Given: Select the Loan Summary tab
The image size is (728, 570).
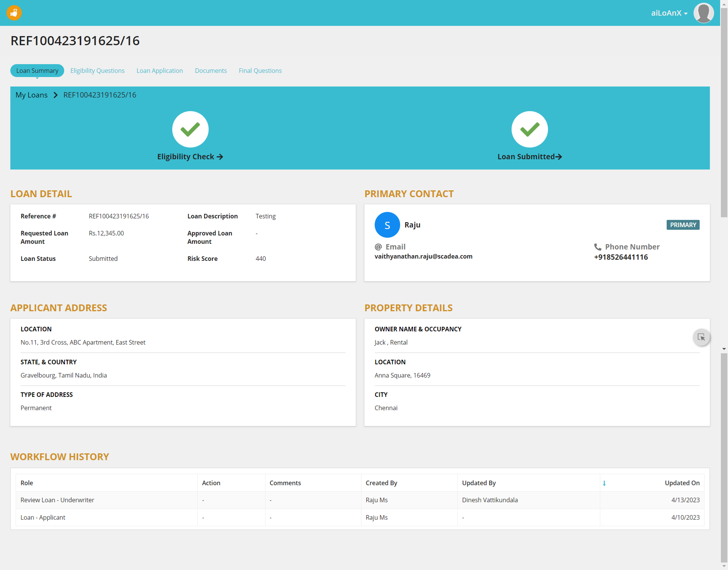Looking at the screenshot, I should 37,71.
